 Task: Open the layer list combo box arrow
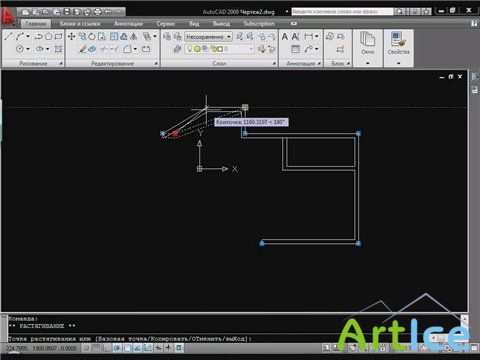(251, 49)
